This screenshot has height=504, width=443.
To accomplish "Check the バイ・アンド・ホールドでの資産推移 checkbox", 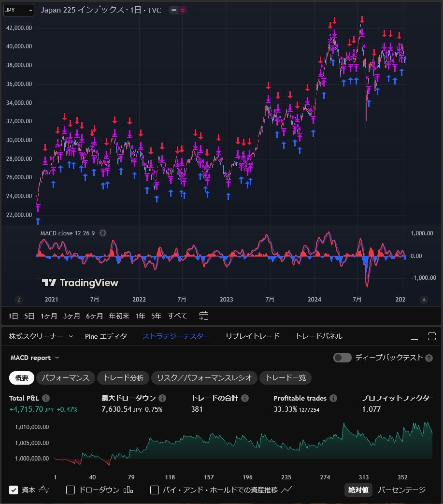I will coord(155,490).
